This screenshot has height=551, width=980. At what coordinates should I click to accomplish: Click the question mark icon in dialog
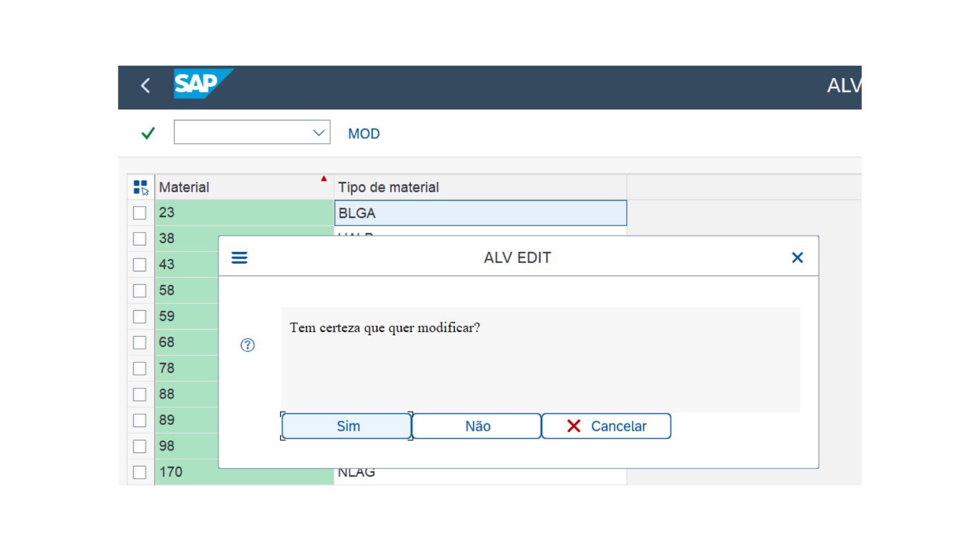pyautogui.click(x=248, y=345)
